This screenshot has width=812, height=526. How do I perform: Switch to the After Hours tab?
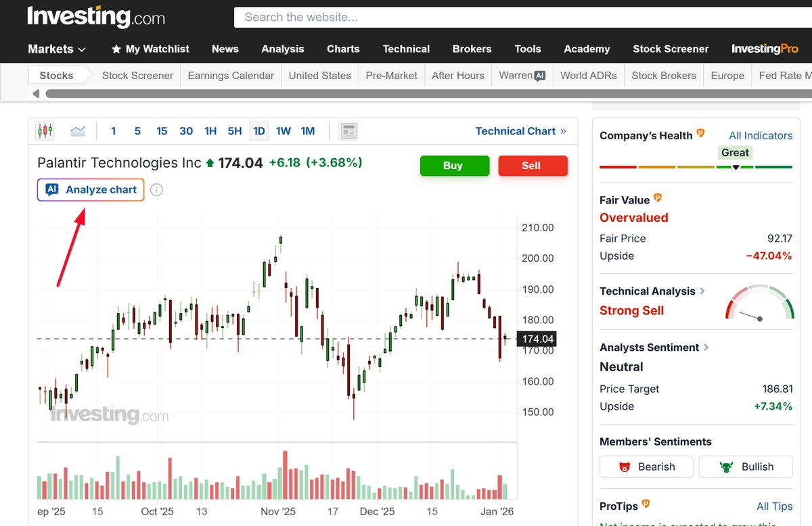point(458,75)
